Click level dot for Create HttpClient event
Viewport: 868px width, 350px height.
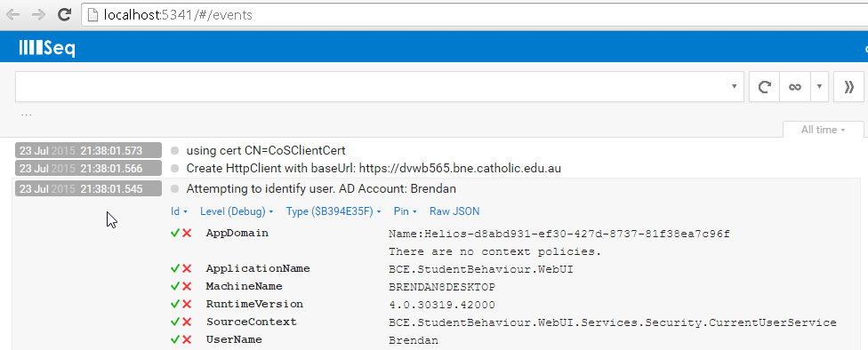point(175,168)
